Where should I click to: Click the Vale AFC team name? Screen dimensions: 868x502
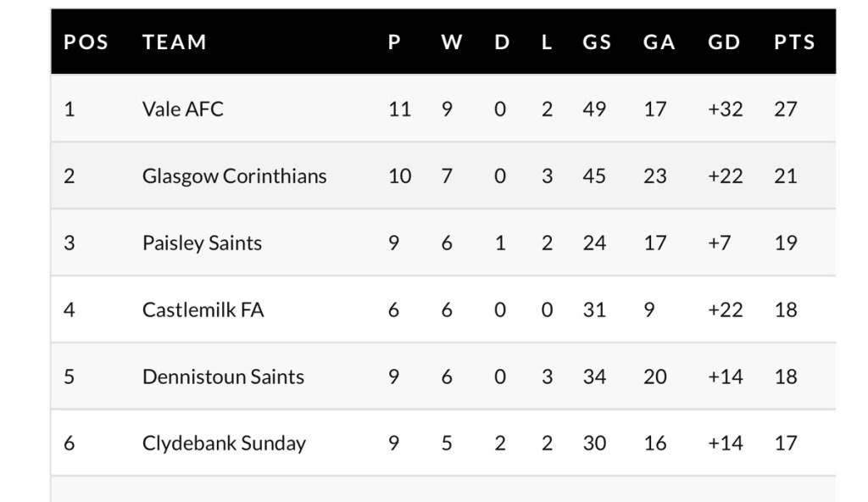click(183, 109)
